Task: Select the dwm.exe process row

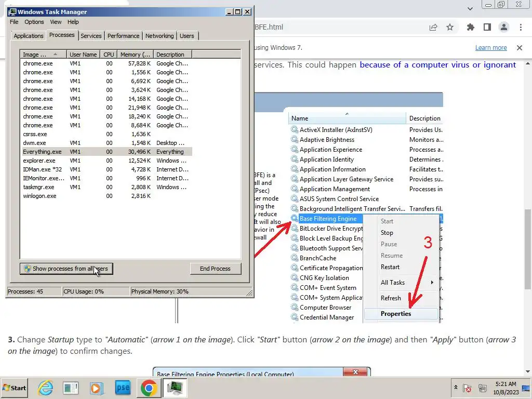Action: (107, 143)
